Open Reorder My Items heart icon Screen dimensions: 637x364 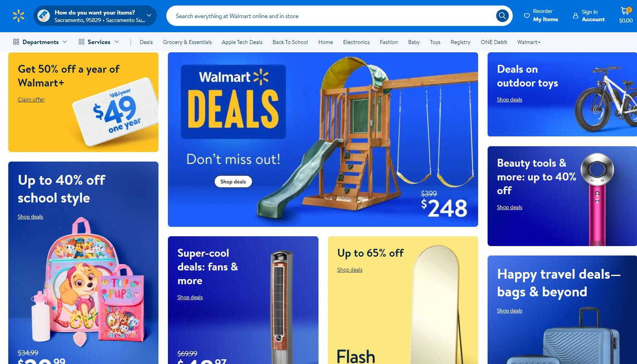[x=527, y=16]
